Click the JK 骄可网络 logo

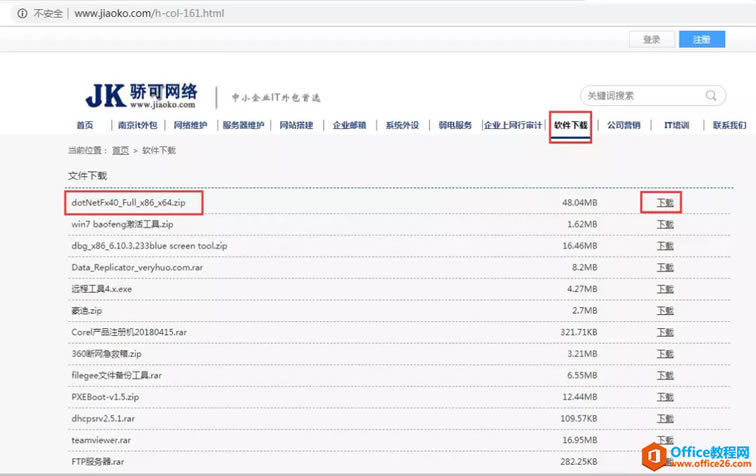click(x=141, y=95)
